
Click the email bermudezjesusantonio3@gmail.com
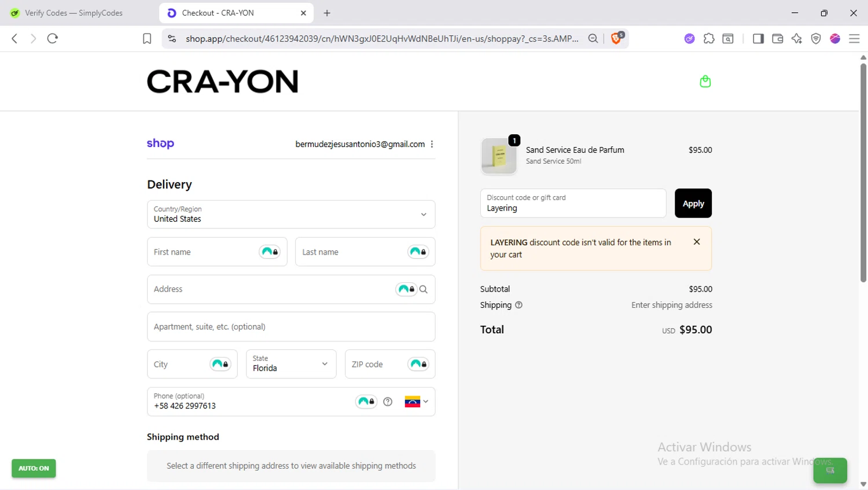[x=360, y=144]
